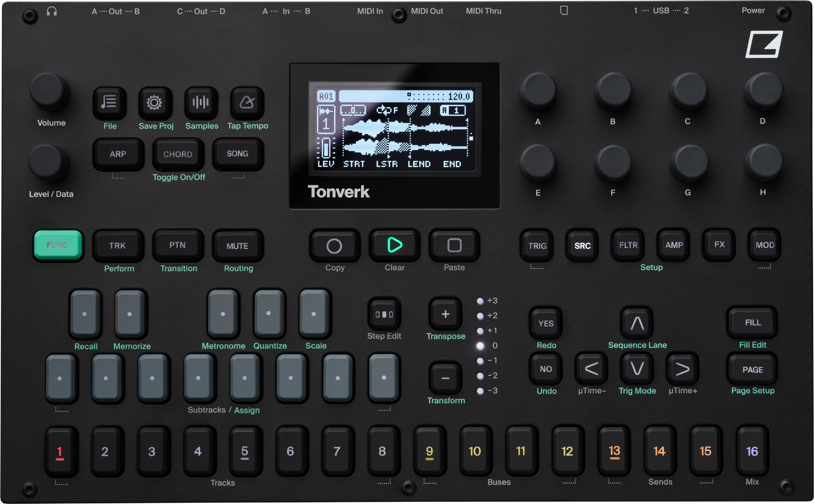Switch to the FLTR parameter page
This screenshot has width=814, height=504.
pos(627,245)
